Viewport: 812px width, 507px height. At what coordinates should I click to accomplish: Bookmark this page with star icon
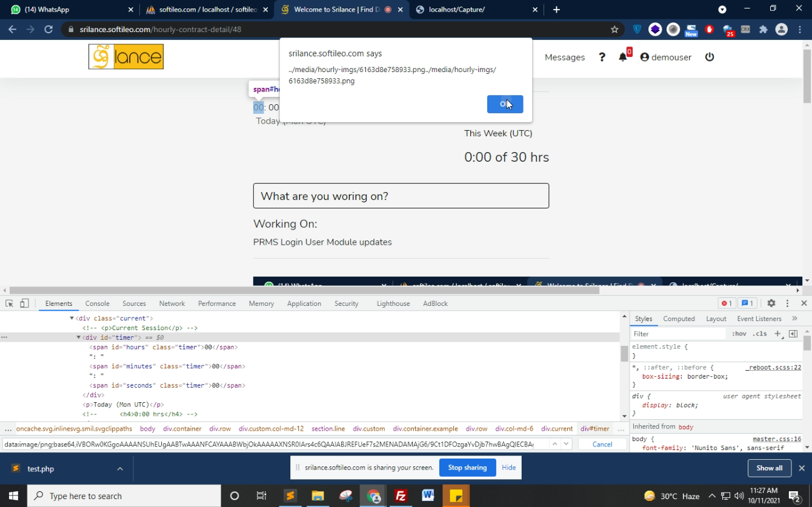[x=614, y=29]
